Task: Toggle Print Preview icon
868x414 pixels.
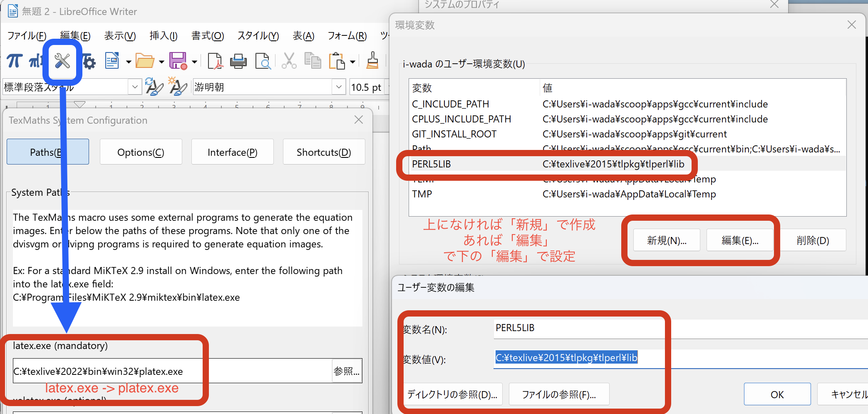Action: (x=263, y=61)
